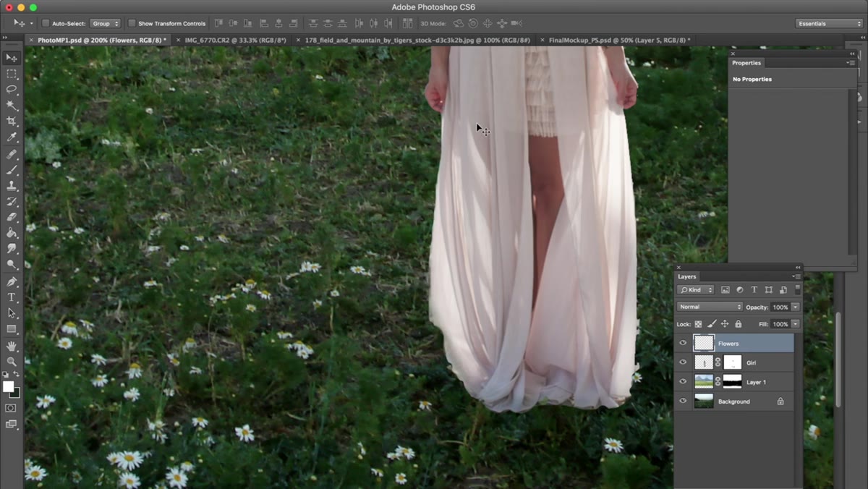Hide the Girl layer
Image resolution: width=868 pixels, height=489 pixels.
point(683,362)
